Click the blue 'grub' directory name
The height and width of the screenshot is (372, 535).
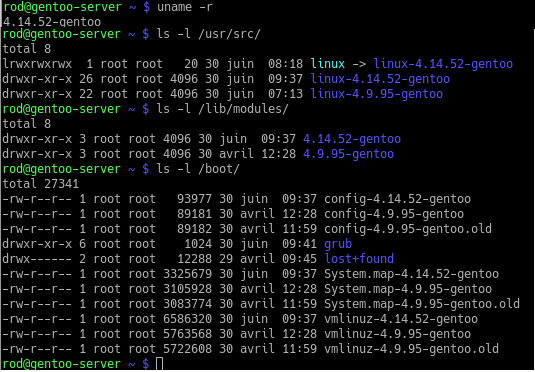pyautogui.click(x=338, y=244)
